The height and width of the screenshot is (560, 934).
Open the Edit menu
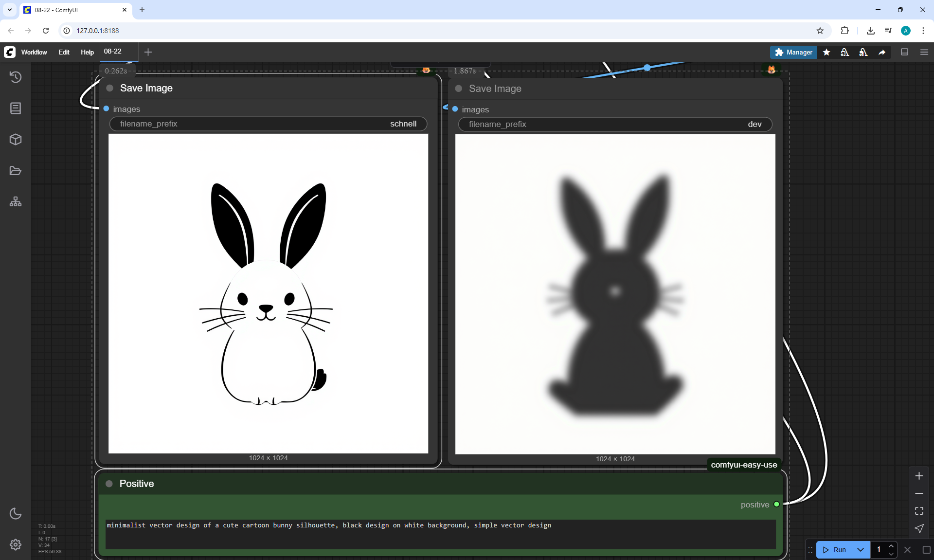[x=64, y=52]
